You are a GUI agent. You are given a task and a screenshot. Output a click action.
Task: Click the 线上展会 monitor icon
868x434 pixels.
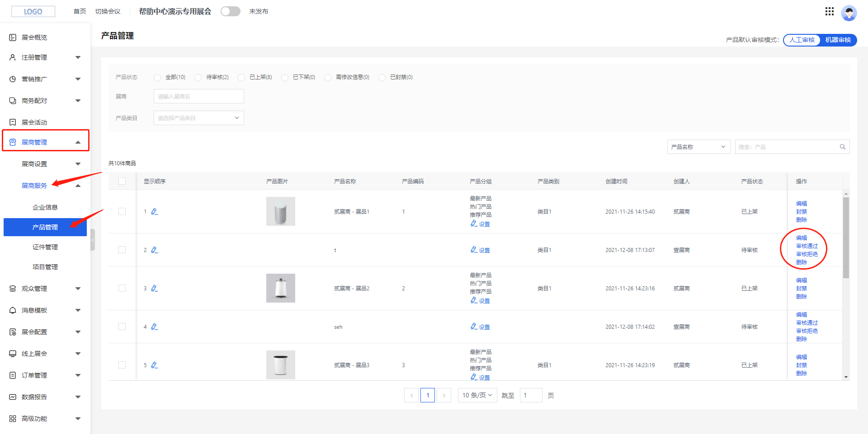(x=13, y=354)
